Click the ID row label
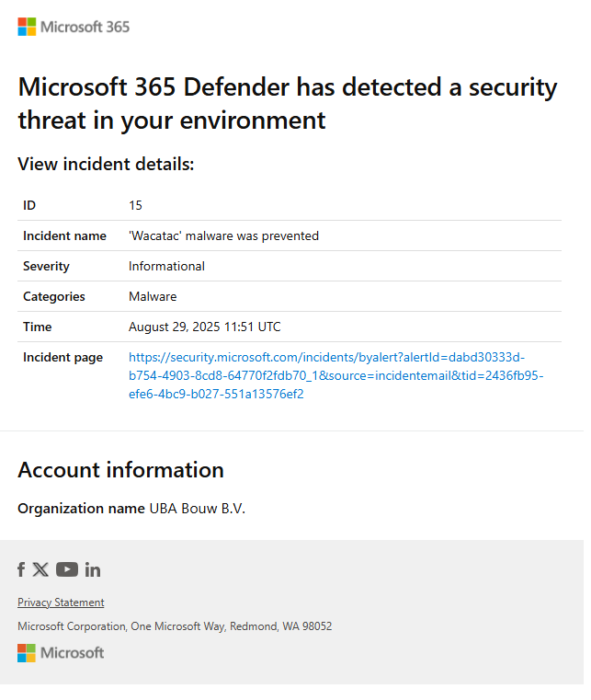 (29, 205)
